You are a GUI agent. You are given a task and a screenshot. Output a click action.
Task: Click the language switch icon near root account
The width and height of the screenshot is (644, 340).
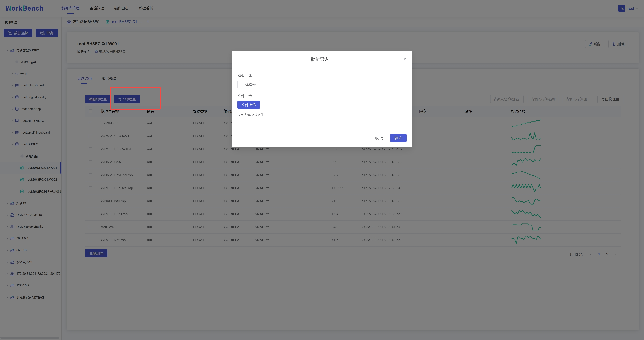click(622, 8)
